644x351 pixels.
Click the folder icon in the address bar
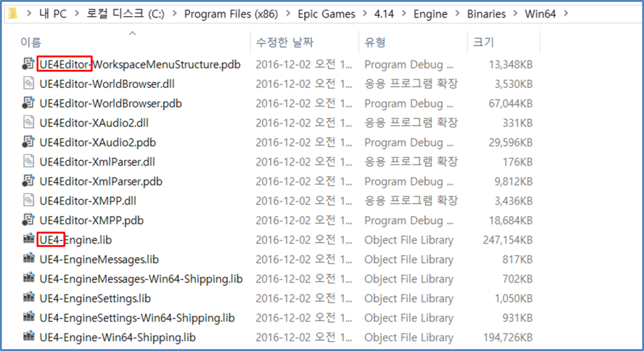click(13, 13)
